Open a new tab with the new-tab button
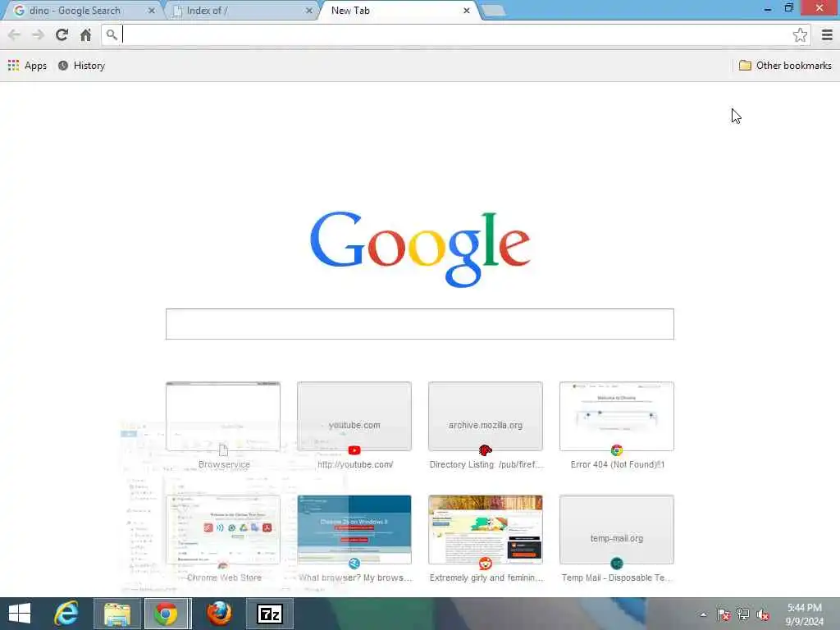 point(493,11)
